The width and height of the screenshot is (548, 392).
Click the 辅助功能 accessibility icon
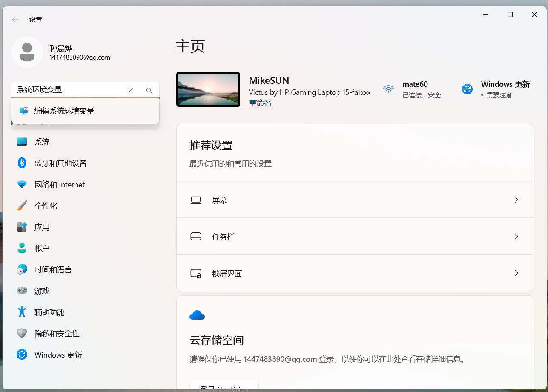[22, 312]
